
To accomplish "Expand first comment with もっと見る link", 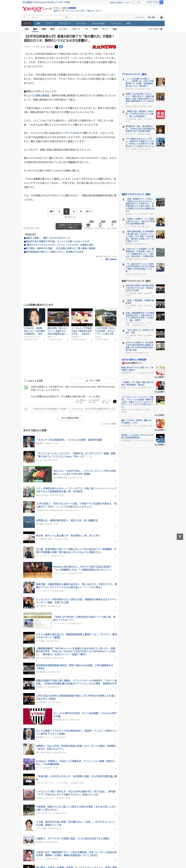I will (94, 396).
